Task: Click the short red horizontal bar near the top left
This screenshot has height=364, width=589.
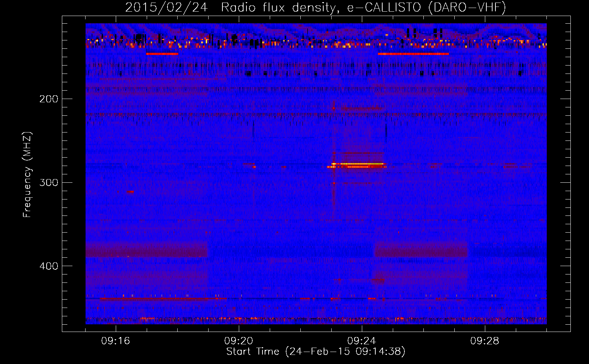Action: (x=162, y=54)
